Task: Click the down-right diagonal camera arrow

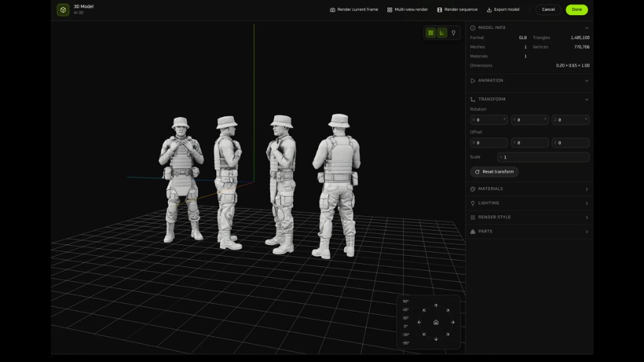Action: (x=448, y=334)
